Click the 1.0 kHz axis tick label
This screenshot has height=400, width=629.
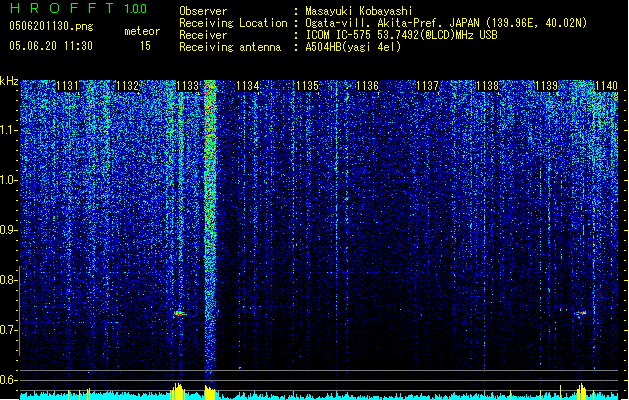coord(8,180)
